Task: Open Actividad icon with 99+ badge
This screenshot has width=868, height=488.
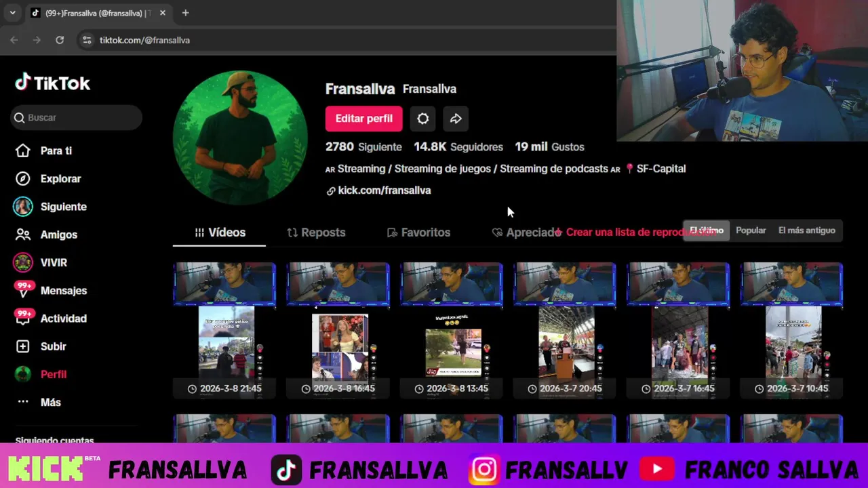Action: (24, 318)
